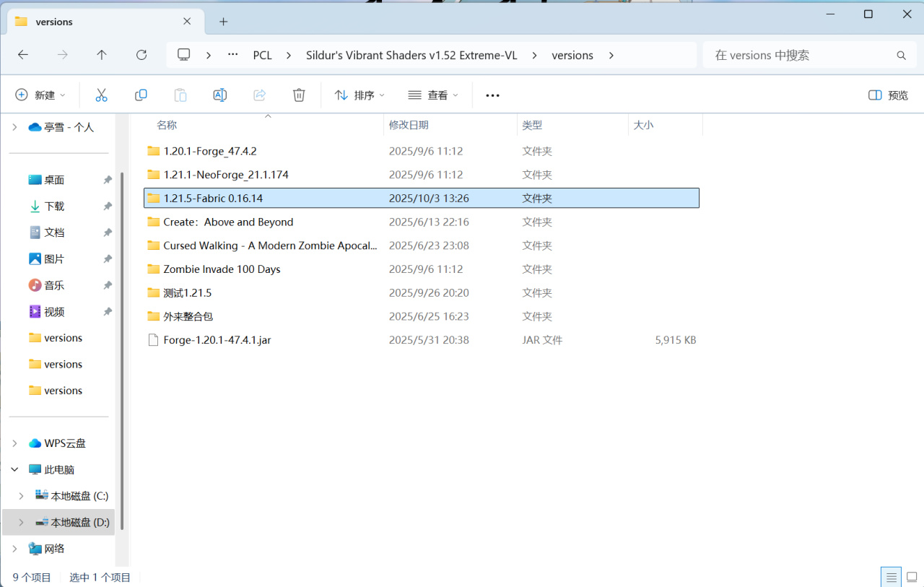The height and width of the screenshot is (587, 924).
Task: Select the 测试1.21.5 folder
Action: pyautogui.click(x=422, y=292)
